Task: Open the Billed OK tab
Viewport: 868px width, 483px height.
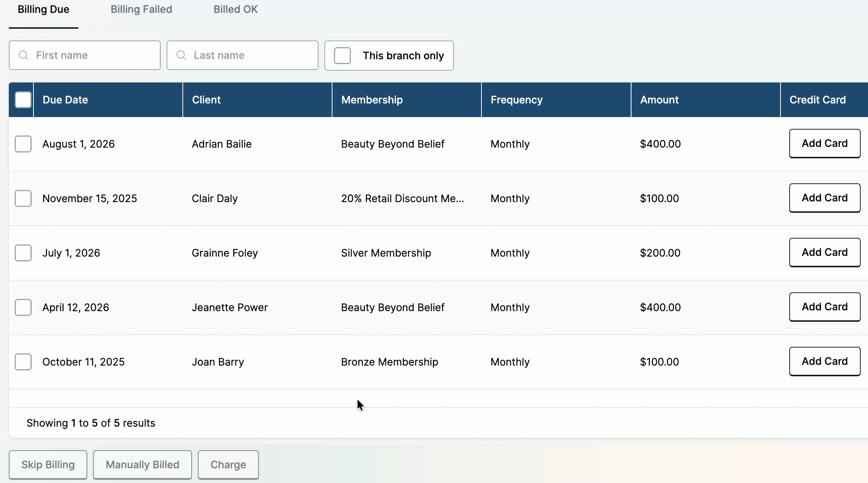Action: click(235, 10)
